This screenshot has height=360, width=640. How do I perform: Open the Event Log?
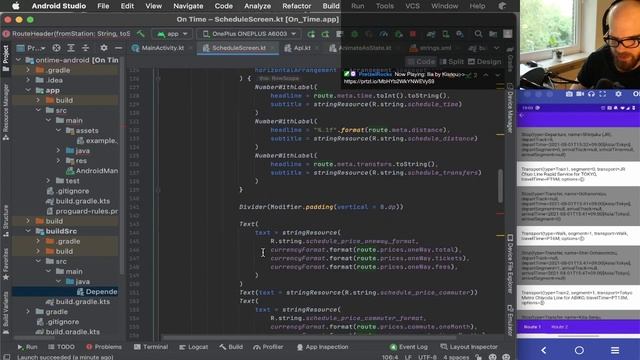(409, 347)
